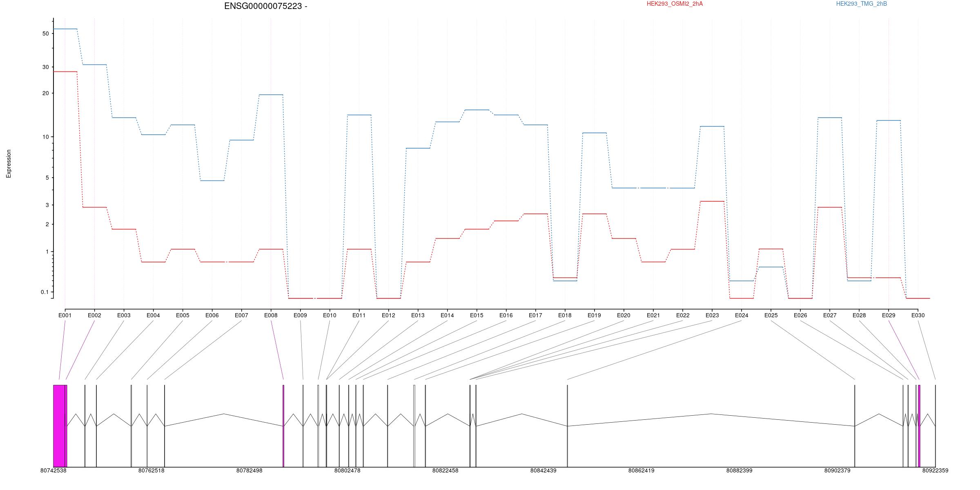
Task: Click genomic coordinate 80842439
Action: pyautogui.click(x=543, y=470)
